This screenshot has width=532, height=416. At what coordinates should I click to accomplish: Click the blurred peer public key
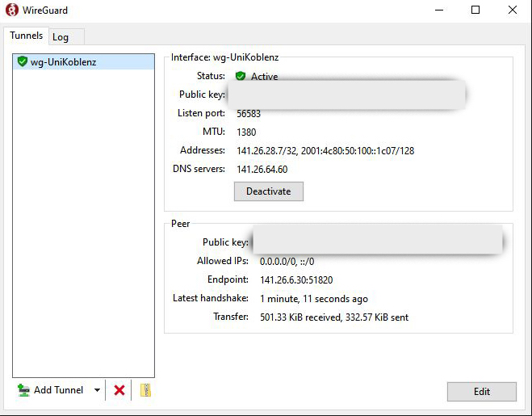(377, 239)
